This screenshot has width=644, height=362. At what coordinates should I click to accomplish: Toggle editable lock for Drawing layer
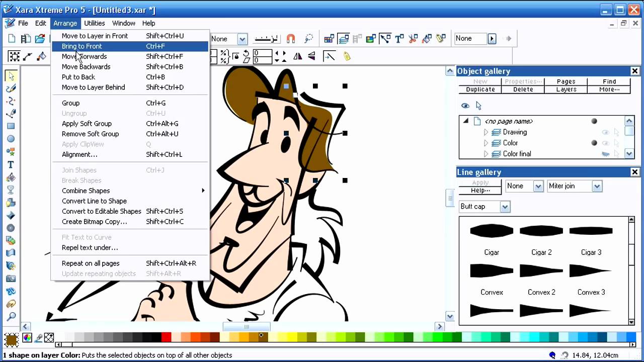tap(617, 132)
